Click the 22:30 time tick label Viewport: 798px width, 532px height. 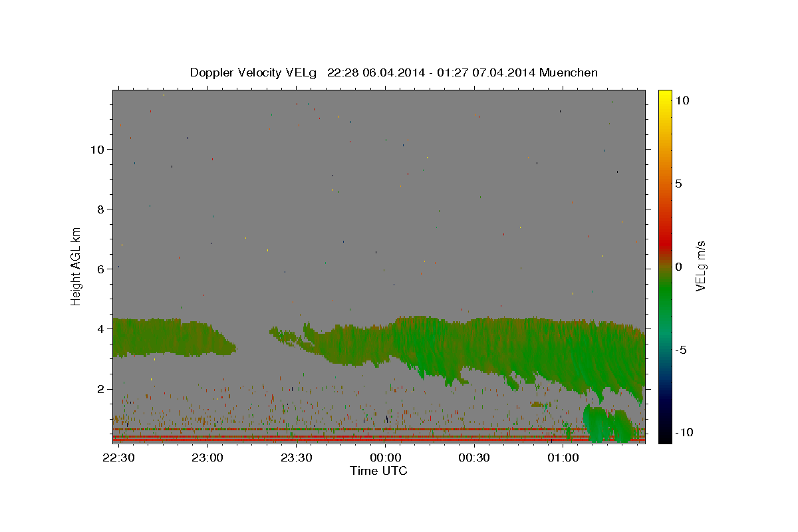click(119, 458)
